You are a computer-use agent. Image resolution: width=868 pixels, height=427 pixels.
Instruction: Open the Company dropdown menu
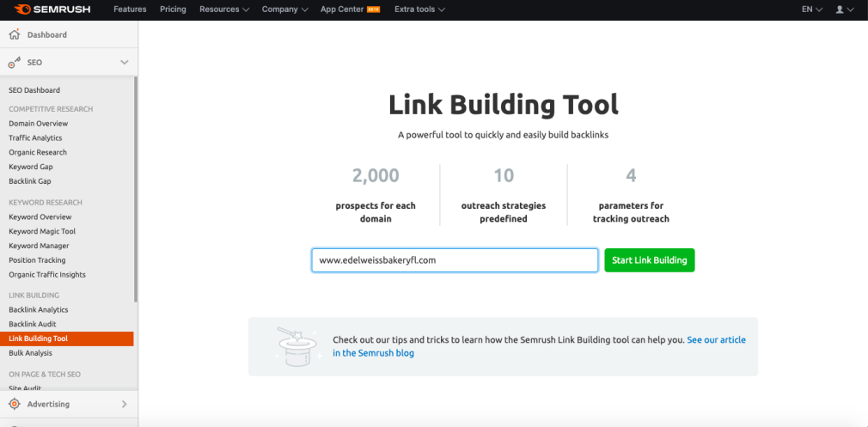pyautogui.click(x=284, y=9)
